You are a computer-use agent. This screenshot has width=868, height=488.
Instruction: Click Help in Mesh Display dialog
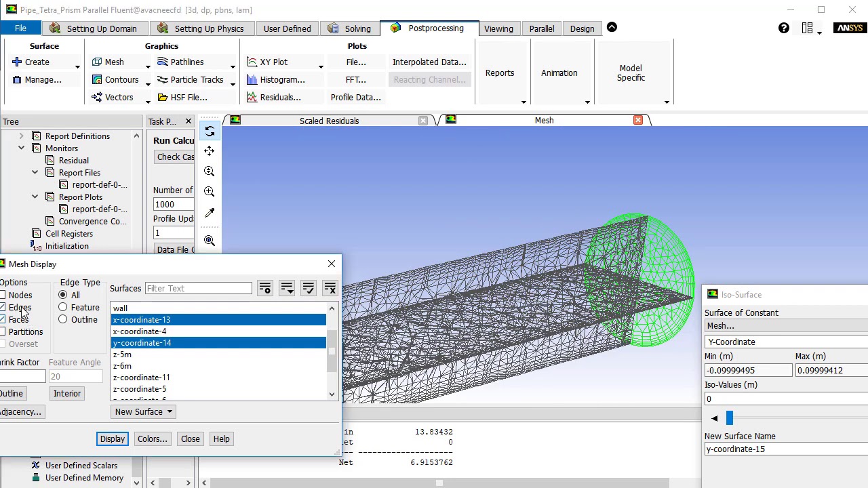222,439
